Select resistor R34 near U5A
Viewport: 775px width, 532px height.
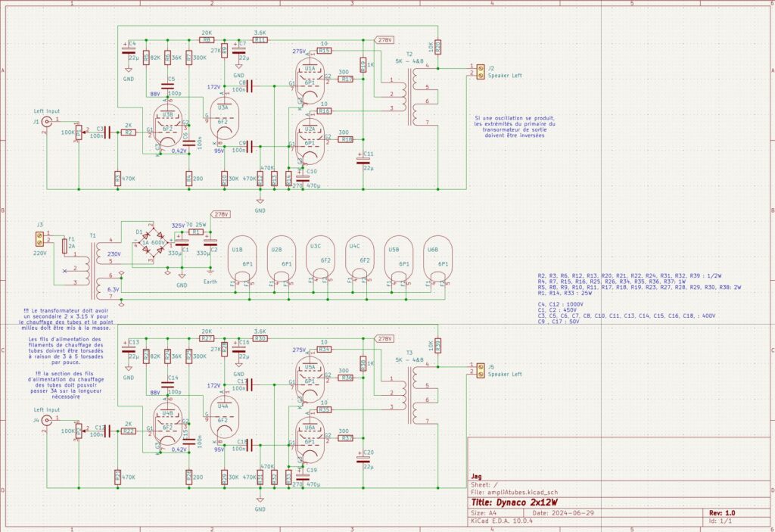point(324,350)
